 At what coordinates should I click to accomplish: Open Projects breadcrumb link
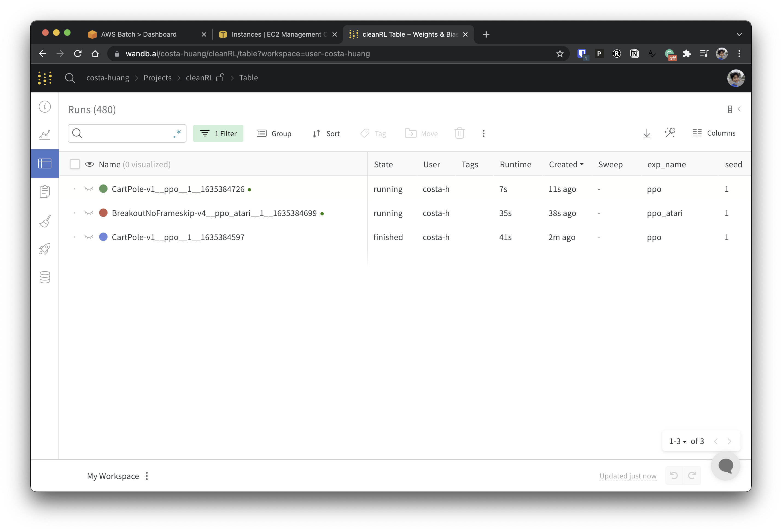click(157, 78)
